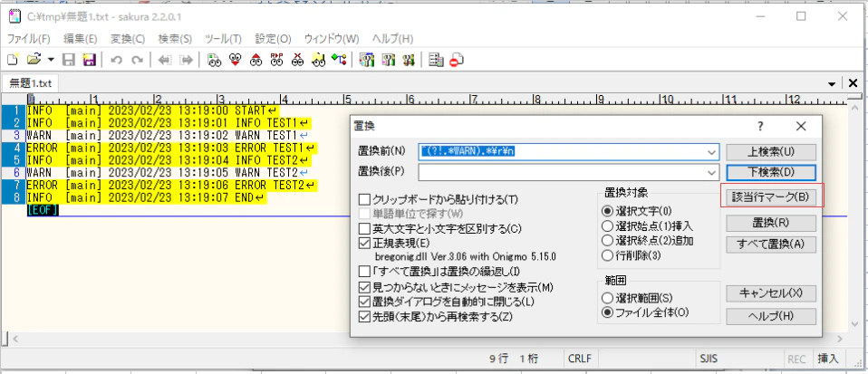Viewport: 868px width, 374px height.
Task: Click Save As purple floppy icon
Action: tap(89, 59)
